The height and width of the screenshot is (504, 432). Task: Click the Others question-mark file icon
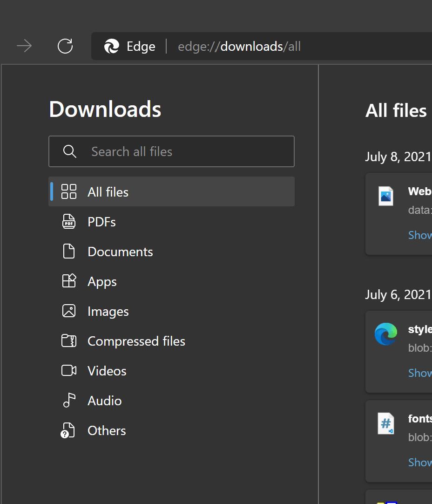coord(68,430)
